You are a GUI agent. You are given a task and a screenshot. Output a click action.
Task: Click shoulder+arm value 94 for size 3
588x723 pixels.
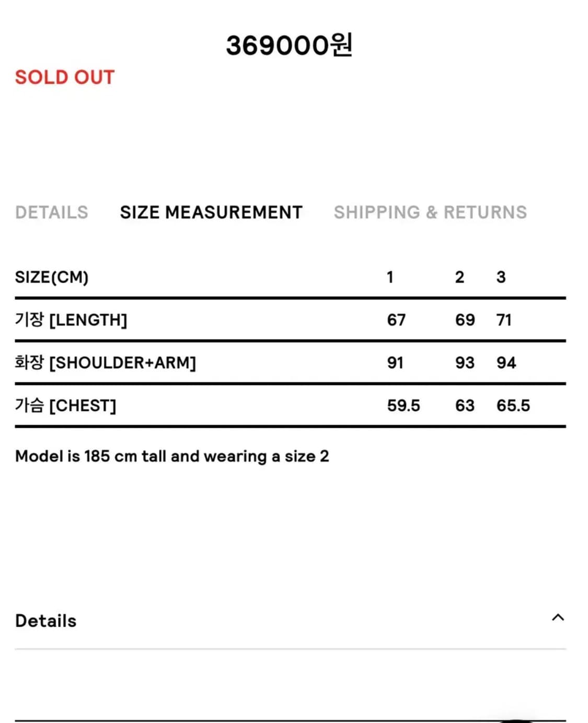tap(506, 363)
